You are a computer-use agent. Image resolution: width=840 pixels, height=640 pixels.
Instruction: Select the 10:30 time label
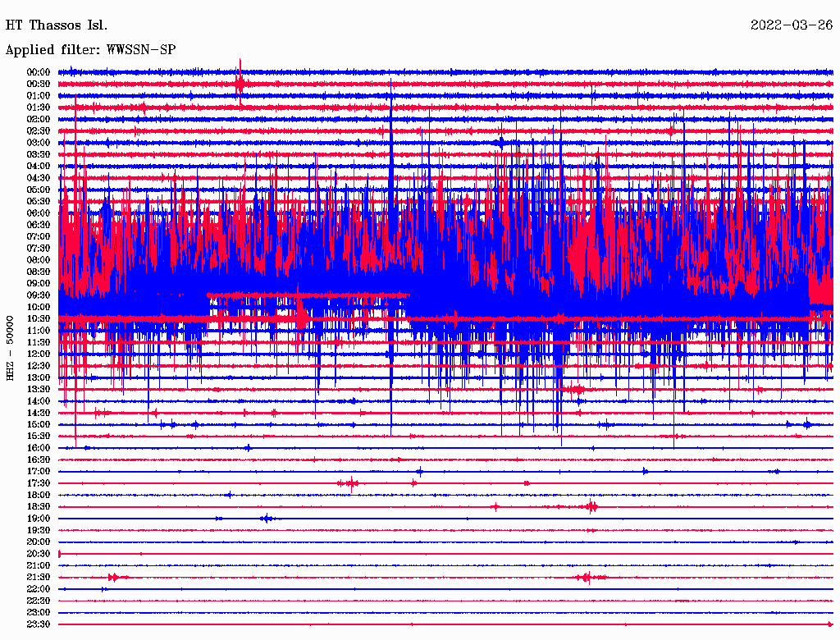pos(39,319)
